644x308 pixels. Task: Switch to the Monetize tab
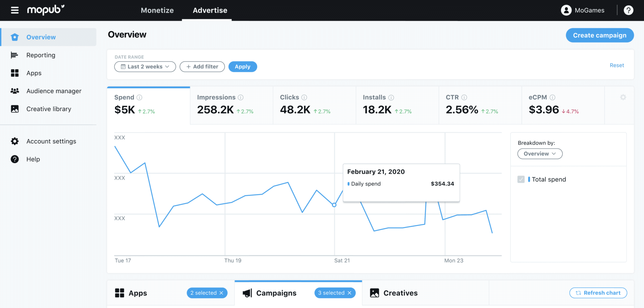[157, 10]
